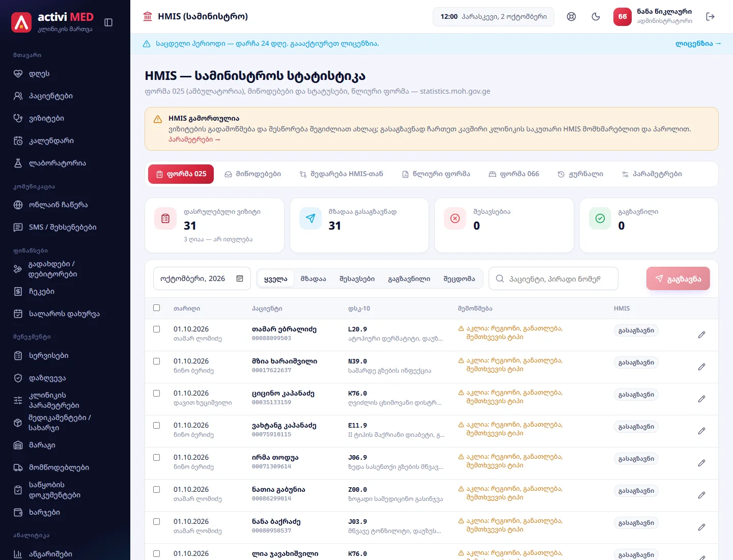The height and width of the screenshot is (560, 733).
Task: Switch to the შედარება HMIS-თან tab
Action: tap(342, 174)
